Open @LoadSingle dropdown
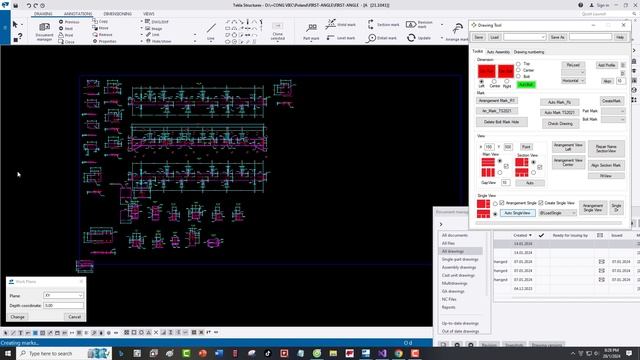 (557, 213)
